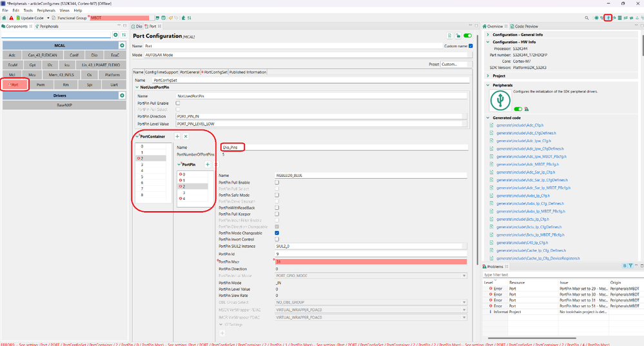
Task: Expand the Project section in Overview
Action: (x=488, y=76)
